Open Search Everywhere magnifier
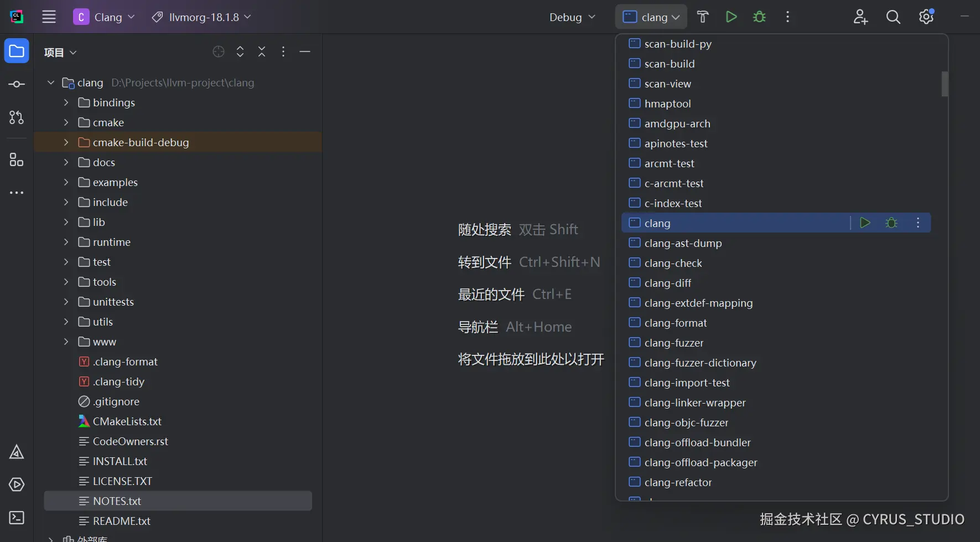The width and height of the screenshot is (980, 542). point(893,17)
